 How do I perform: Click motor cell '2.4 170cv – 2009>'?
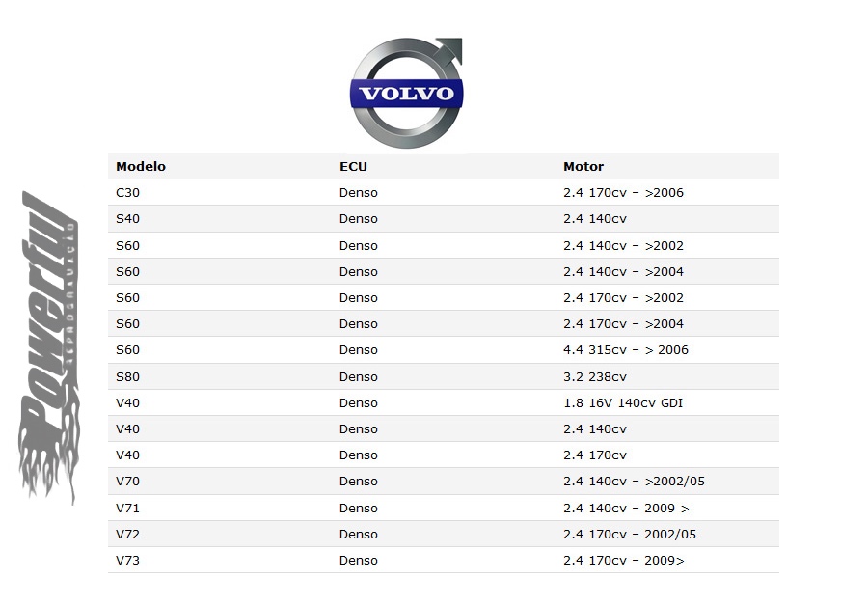click(624, 561)
